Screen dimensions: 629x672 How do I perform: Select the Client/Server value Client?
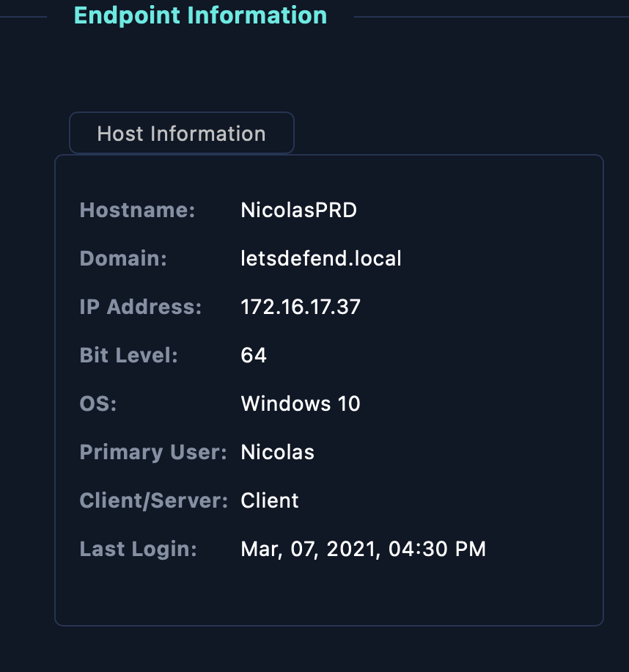coord(270,500)
